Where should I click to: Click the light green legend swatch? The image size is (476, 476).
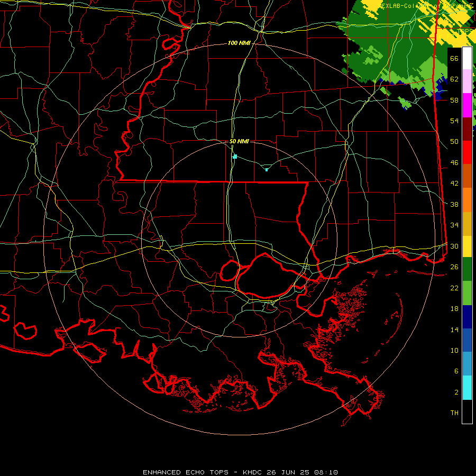tap(467, 293)
